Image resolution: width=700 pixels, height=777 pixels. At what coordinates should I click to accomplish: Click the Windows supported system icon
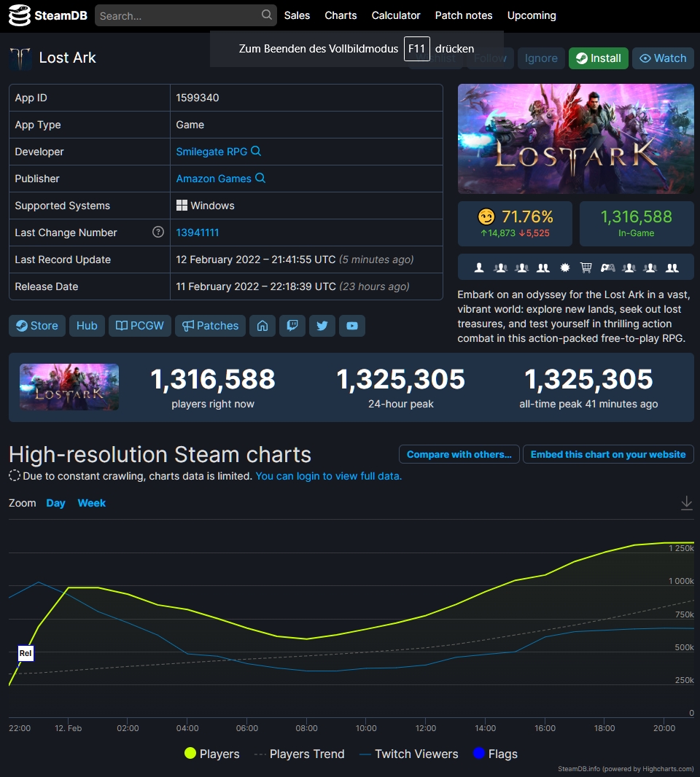[182, 205]
